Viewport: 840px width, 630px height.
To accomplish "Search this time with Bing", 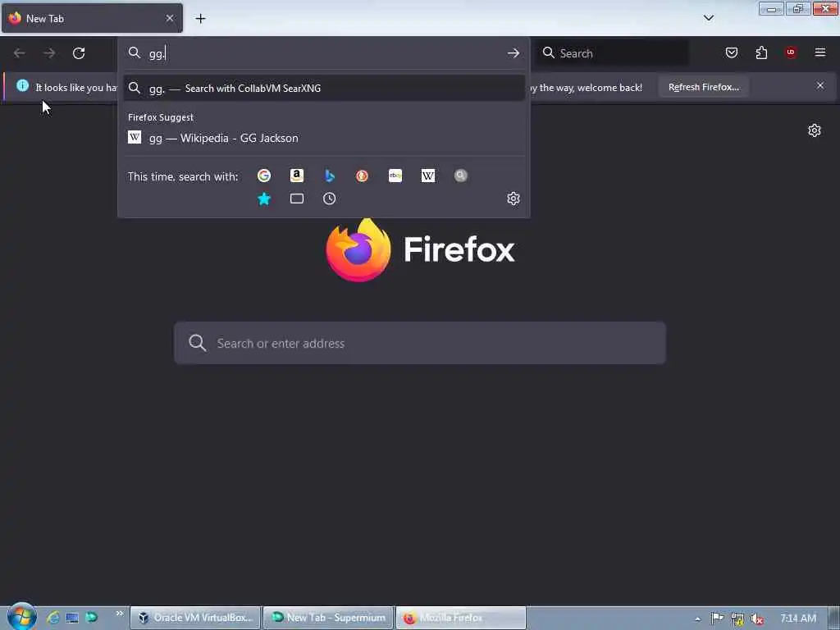I will [330, 176].
